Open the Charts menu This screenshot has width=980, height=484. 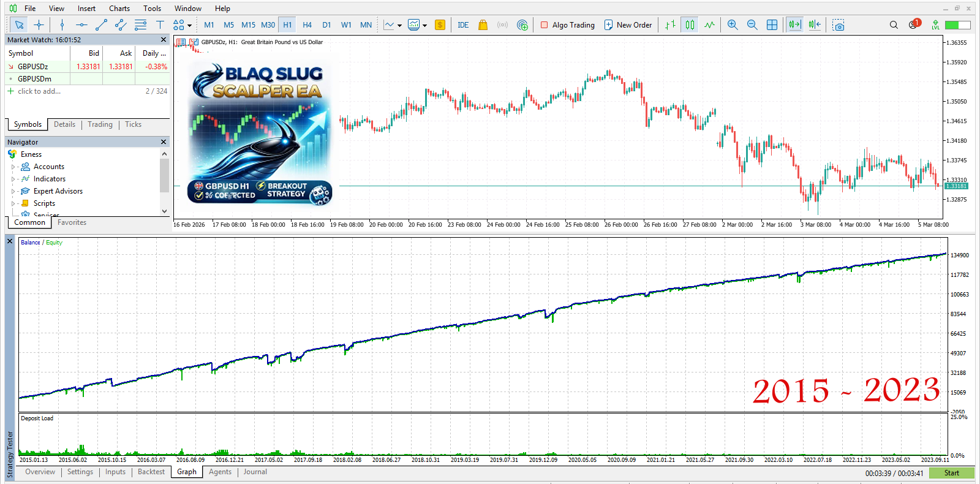[x=119, y=9]
